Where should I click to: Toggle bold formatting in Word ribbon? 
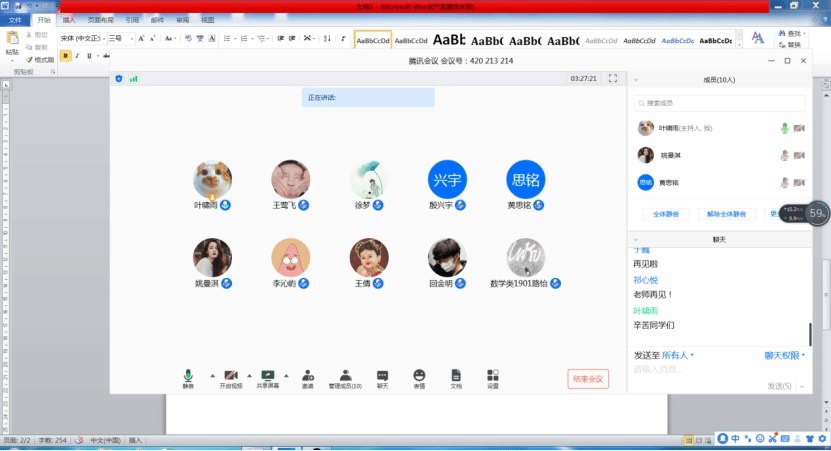65,56
